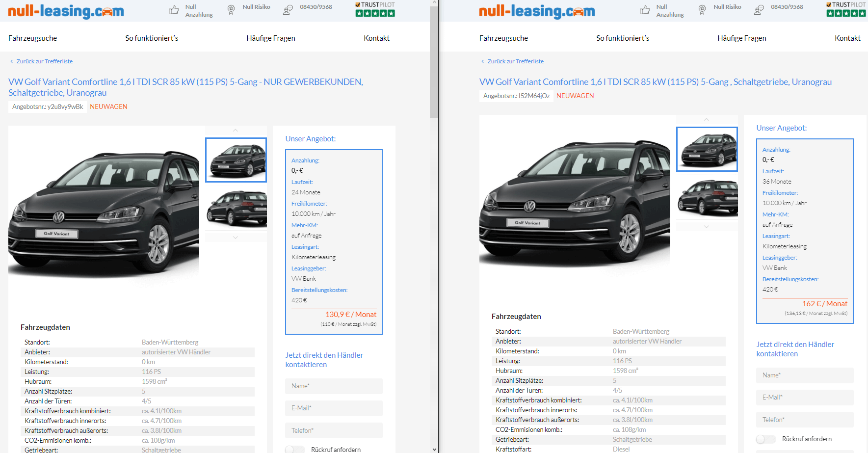Open Häufige Fragen menu in left window
Viewport: 868px width, 453px height.
pos(271,38)
